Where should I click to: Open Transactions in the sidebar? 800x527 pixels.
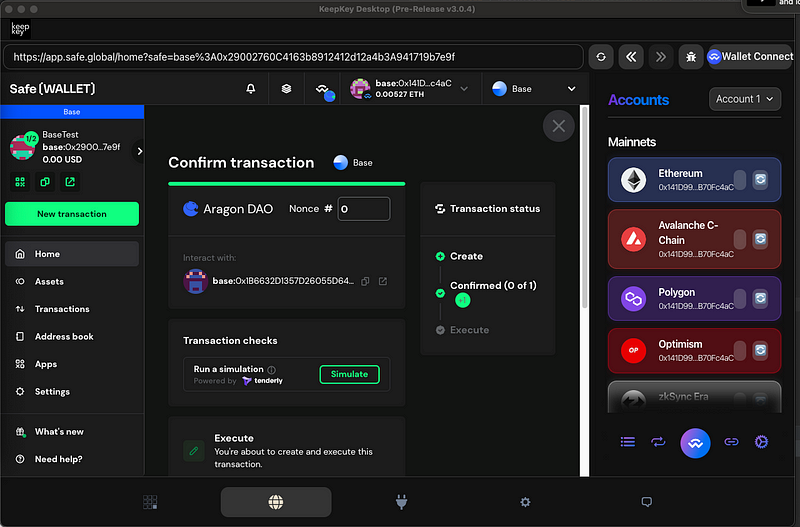(x=62, y=309)
